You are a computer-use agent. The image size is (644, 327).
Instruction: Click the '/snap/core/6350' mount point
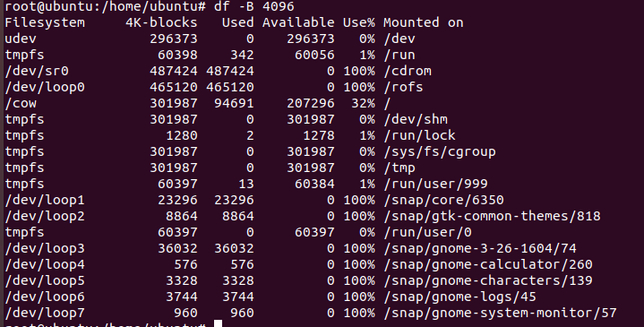[x=443, y=200]
